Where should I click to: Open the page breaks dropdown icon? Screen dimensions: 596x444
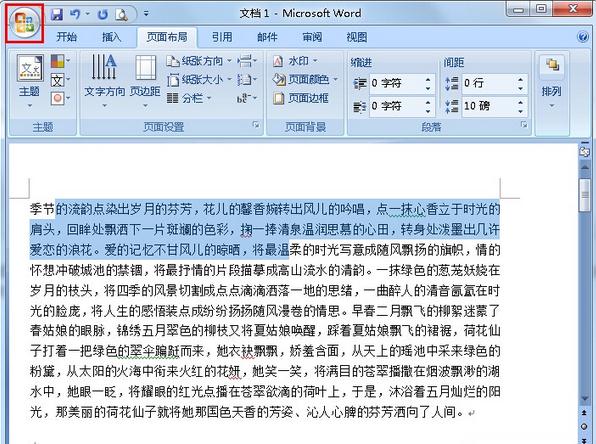247,61
